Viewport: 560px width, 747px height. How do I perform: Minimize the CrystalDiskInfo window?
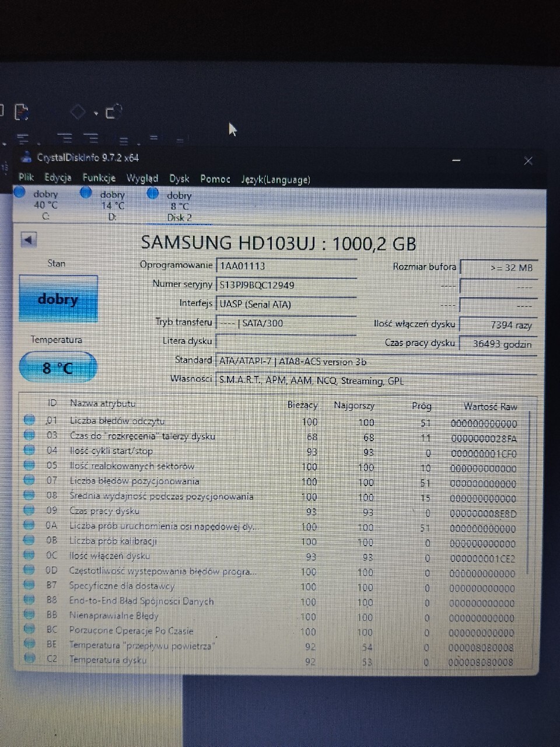457,160
